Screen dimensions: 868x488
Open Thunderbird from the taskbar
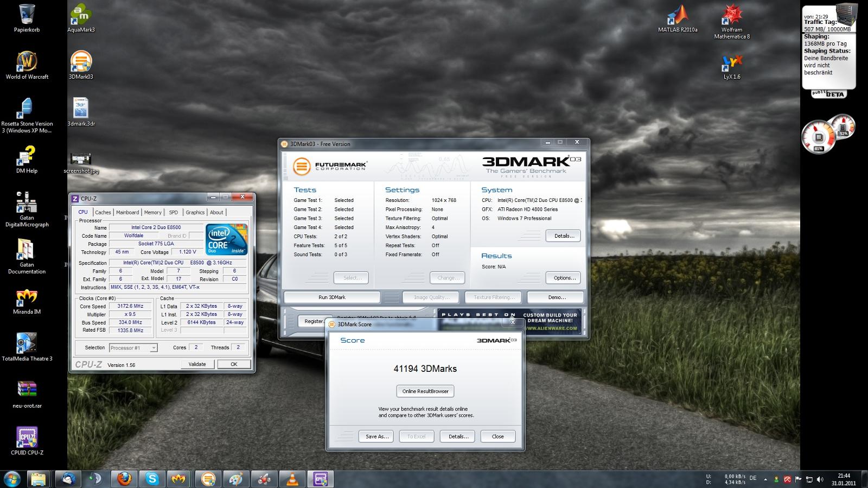68,479
